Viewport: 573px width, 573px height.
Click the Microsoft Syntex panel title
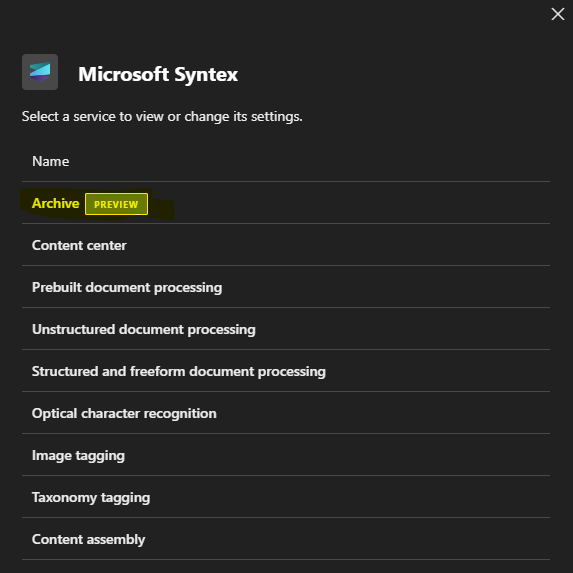click(x=158, y=74)
